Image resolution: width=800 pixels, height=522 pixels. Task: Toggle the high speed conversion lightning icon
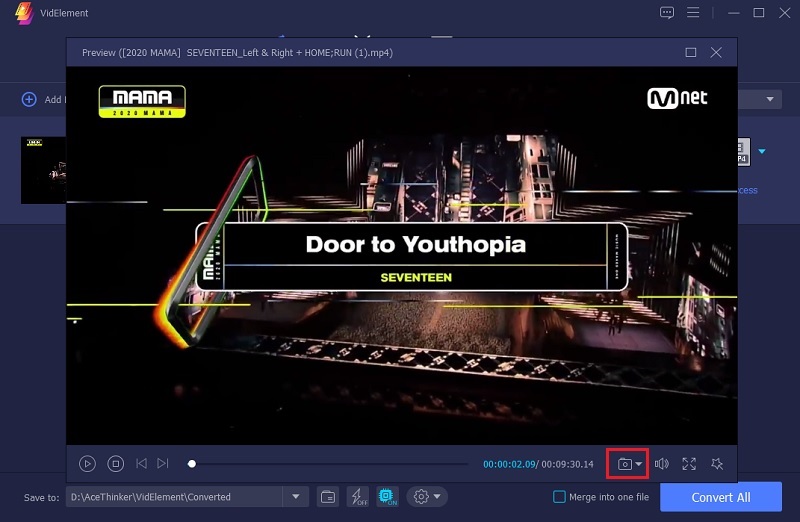coord(358,496)
